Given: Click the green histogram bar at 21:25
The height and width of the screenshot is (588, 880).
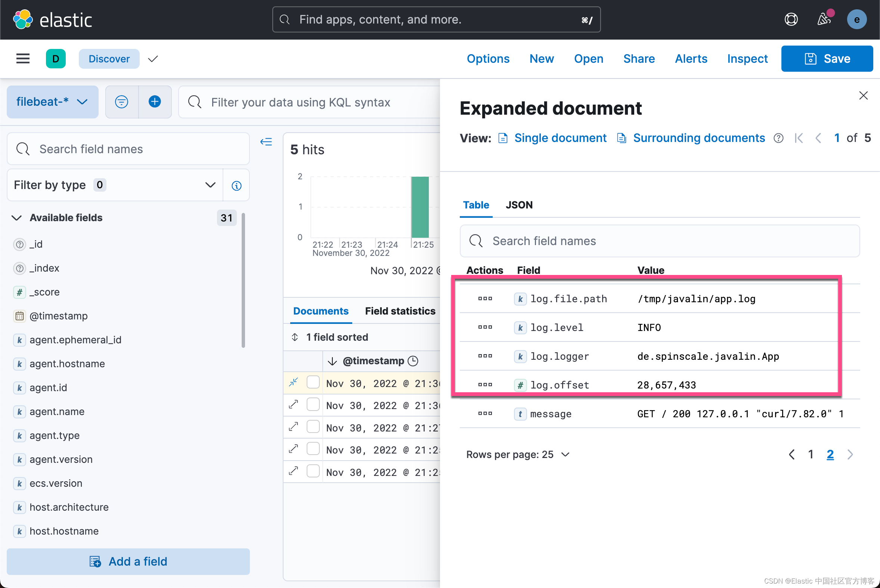Looking at the screenshot, I should point(420,207).
